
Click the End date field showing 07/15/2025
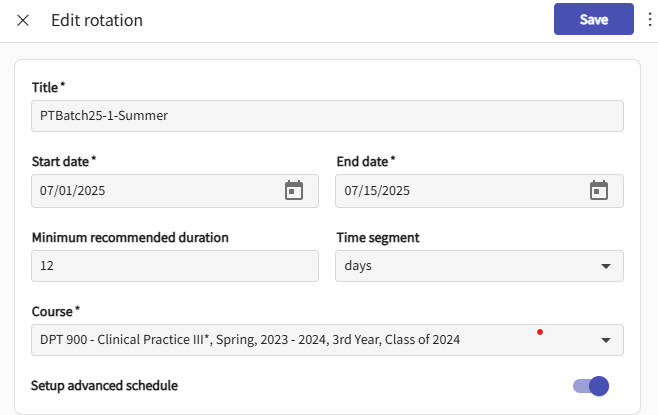455,191
